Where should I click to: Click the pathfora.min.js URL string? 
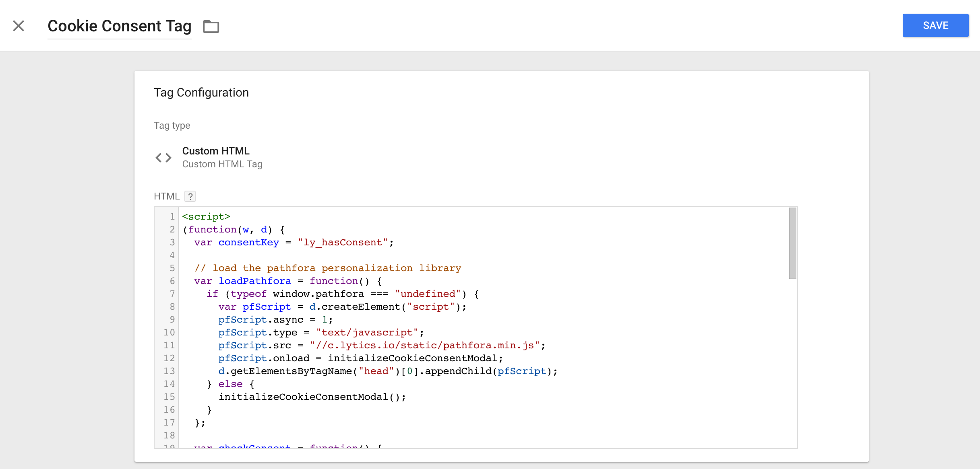click(425, 346)
